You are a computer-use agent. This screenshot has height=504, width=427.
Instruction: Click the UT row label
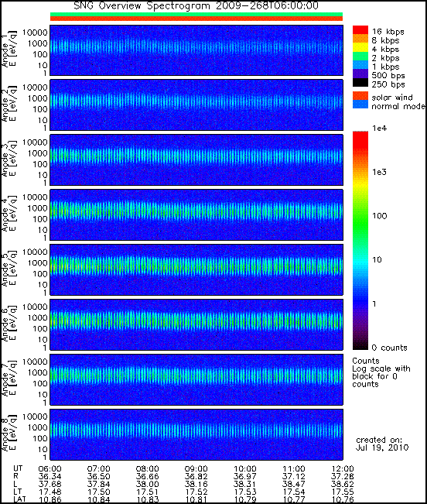click(x=18, y=468)
